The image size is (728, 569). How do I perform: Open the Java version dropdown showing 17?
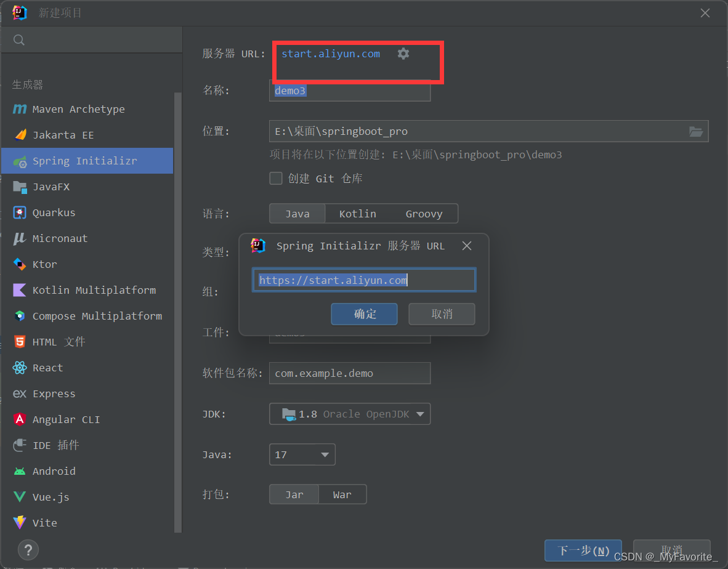pos(302,454)
